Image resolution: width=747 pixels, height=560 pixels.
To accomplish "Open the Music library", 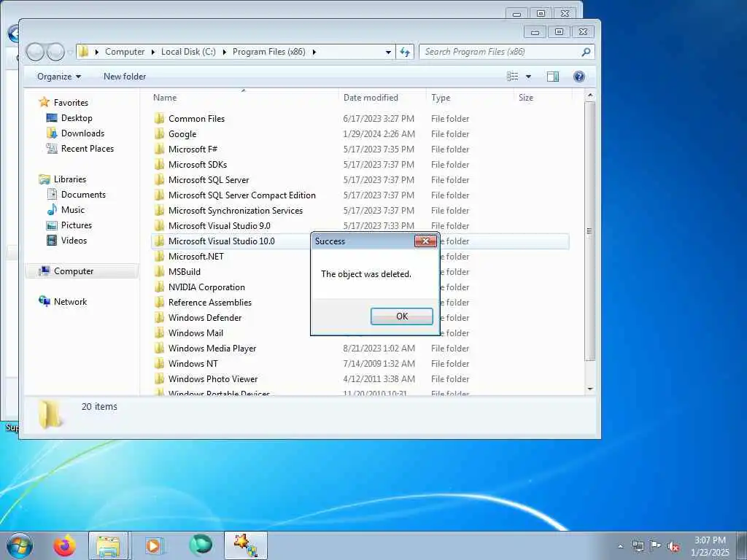I will (x=72, y=210).
